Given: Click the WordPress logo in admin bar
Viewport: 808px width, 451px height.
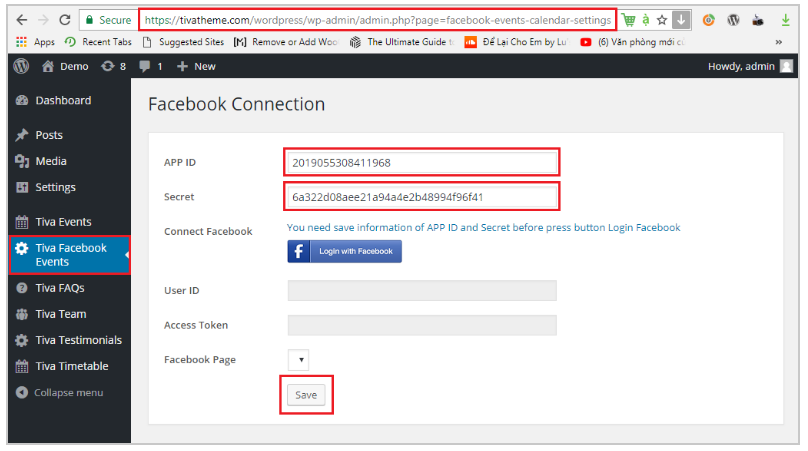Looking at the screenshot, I should coord(21,66).
